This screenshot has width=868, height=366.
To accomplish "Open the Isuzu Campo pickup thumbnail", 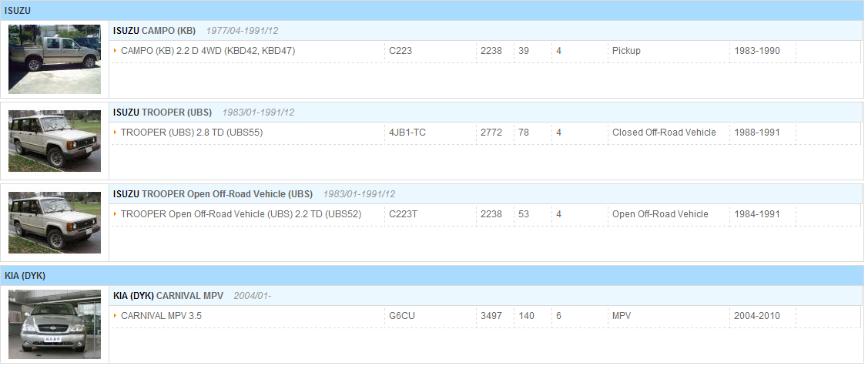I will coord(54,59).
